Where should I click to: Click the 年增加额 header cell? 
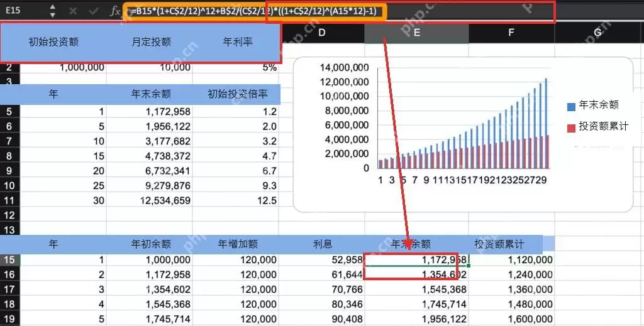click(238, 244)
